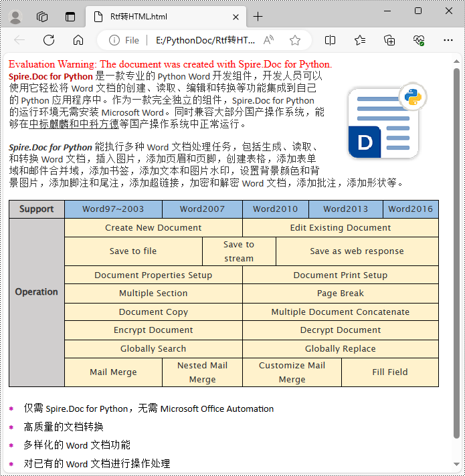
Task: Toggle split screen view
Action: (330, 40)
